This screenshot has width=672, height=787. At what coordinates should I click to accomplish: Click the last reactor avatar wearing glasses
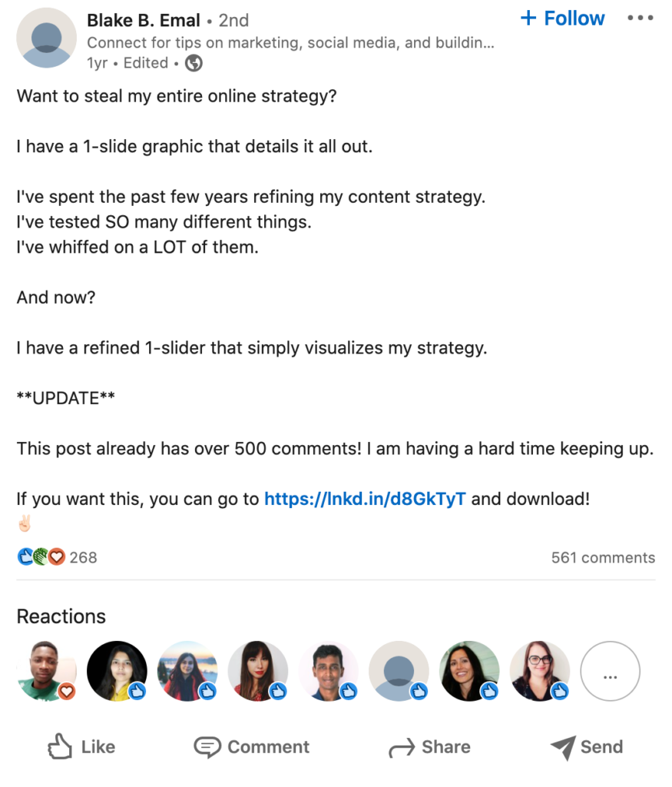[x=539, y=671]
